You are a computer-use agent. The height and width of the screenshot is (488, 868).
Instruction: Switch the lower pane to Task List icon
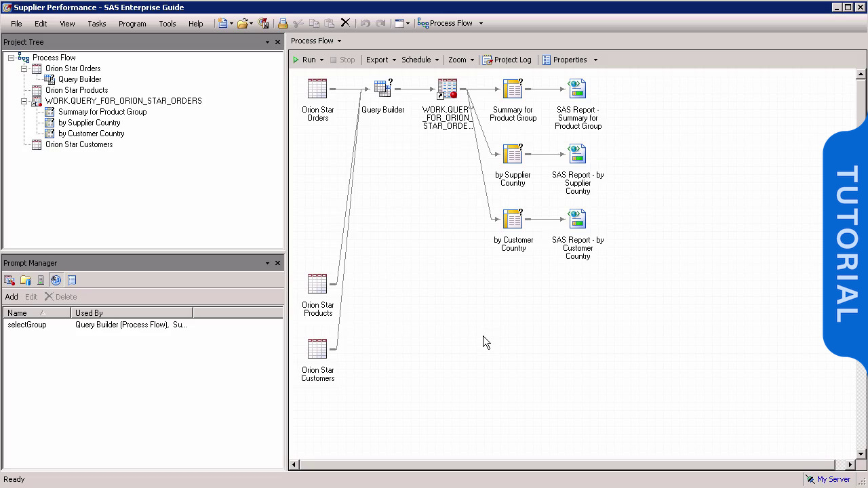point(9,280)
